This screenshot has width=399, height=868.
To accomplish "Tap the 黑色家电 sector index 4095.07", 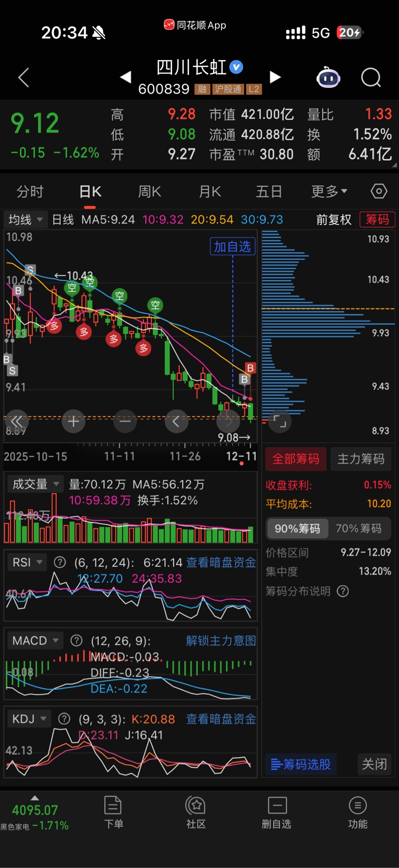I will pos(34,818).
